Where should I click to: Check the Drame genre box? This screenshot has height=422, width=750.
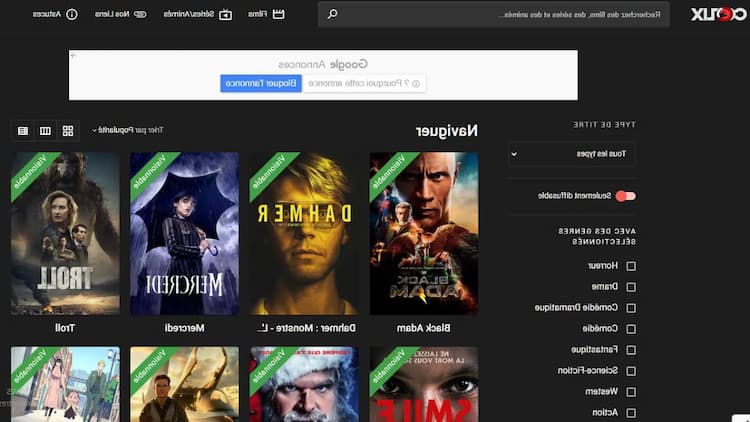[631, 287]
